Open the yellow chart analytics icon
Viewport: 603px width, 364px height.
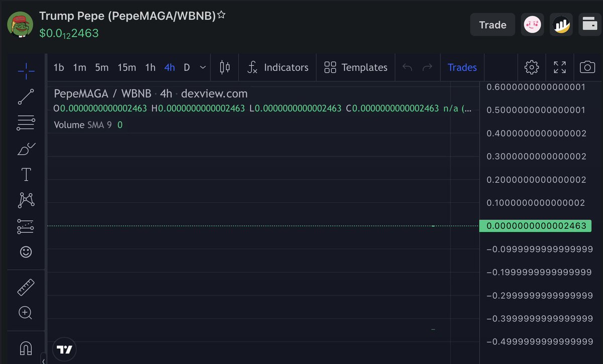pos(561,25)
